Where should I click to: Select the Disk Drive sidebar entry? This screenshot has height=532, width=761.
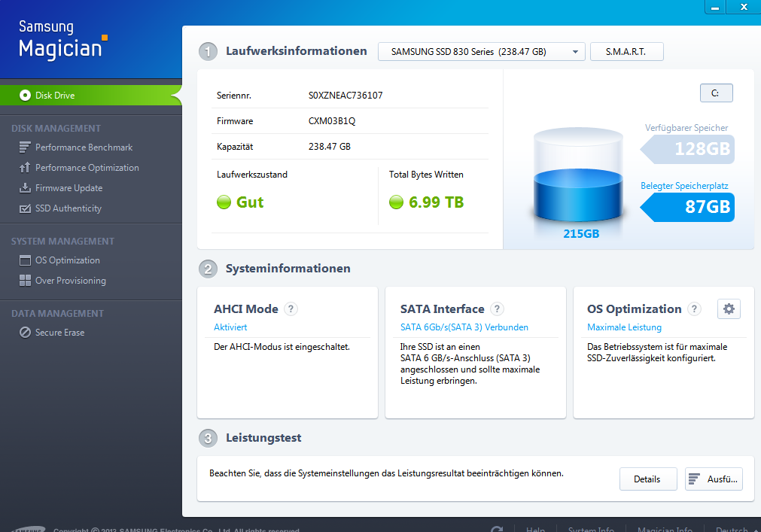pyautogui.click(x=91, y=95)
